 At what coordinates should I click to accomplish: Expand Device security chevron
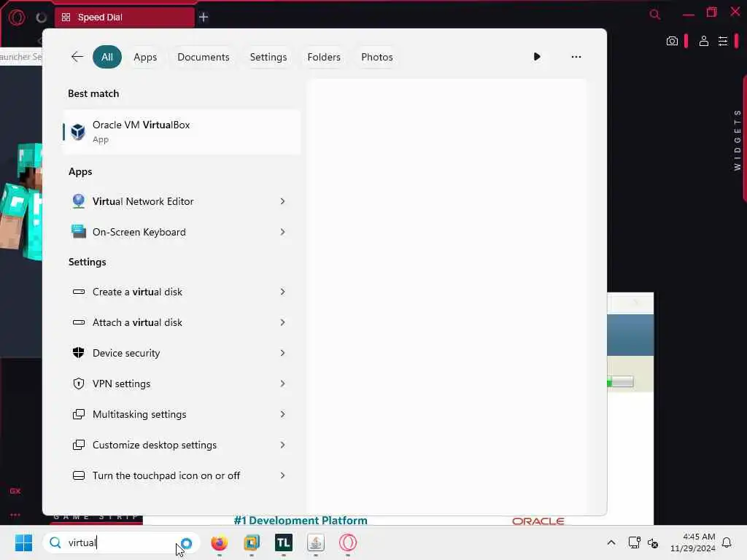point(282,353)
